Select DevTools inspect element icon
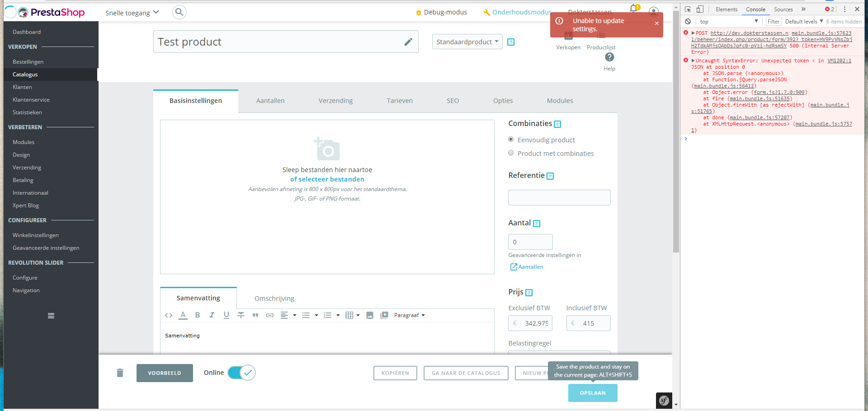This screenshot has width=868, height=411. click(x=688, y=9)
